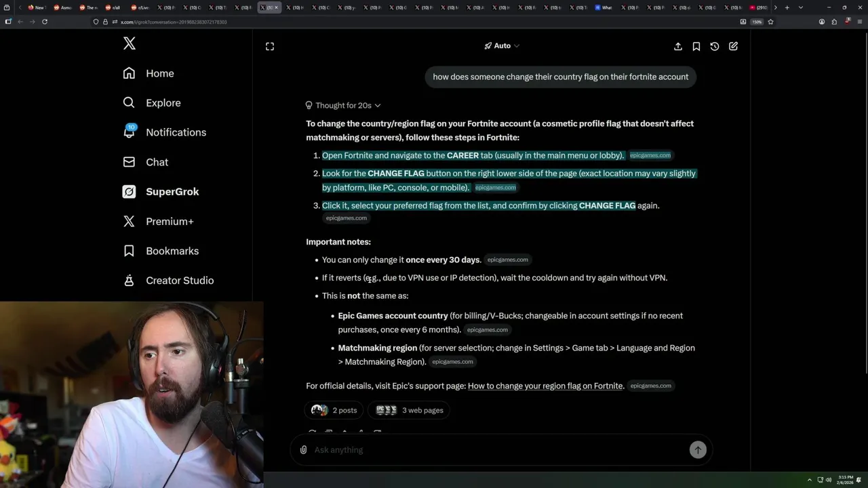Toggle Grok fullscreen expand icon
This screenshot has width=868, height=488.
[270, 46]
